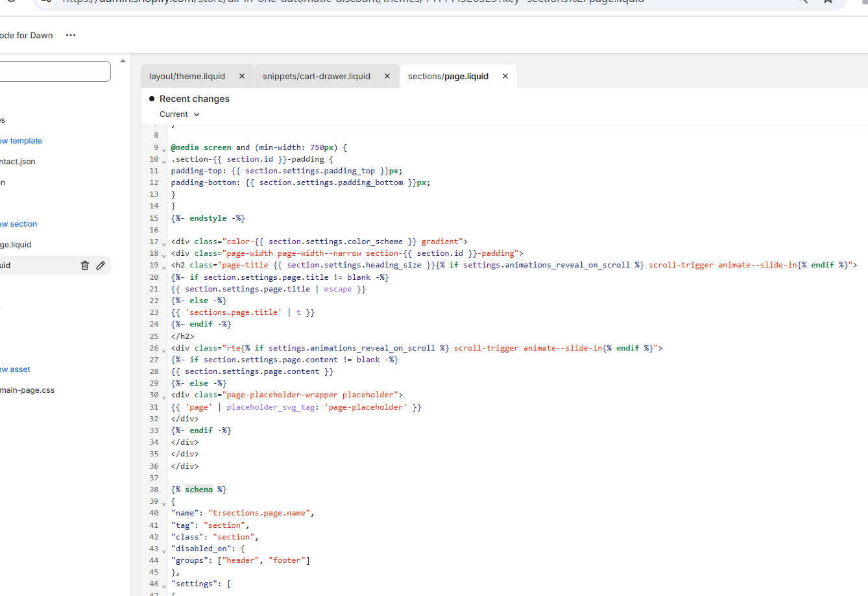Click the Recent changes heading
868x596 pixels.
(195, 99)
